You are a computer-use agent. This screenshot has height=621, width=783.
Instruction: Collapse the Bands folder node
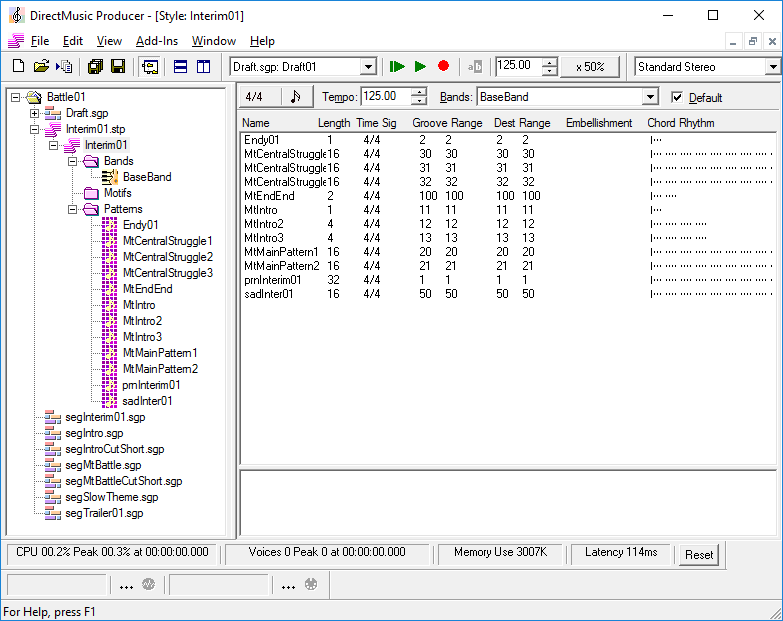73,161
